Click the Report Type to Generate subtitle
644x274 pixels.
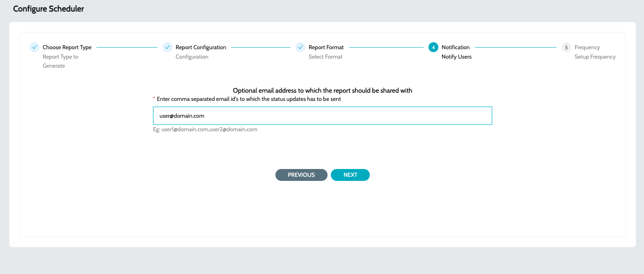tap(60, 61)
